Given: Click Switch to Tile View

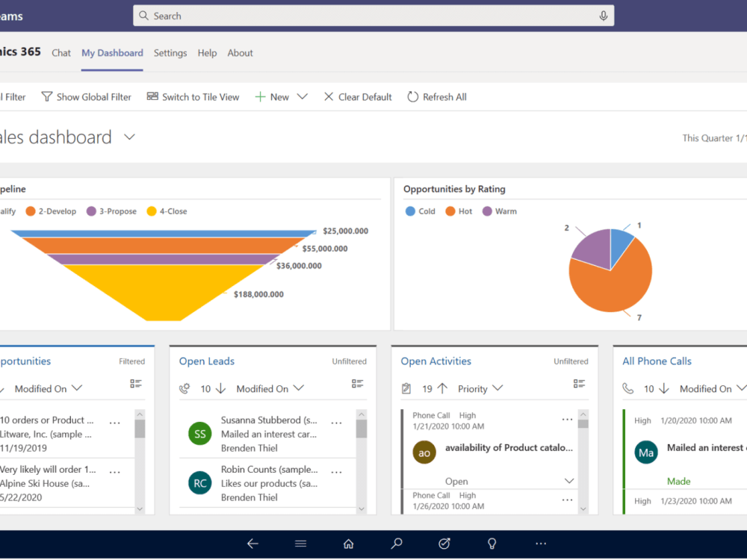Looking at the screenshot, I should point(193,96).
